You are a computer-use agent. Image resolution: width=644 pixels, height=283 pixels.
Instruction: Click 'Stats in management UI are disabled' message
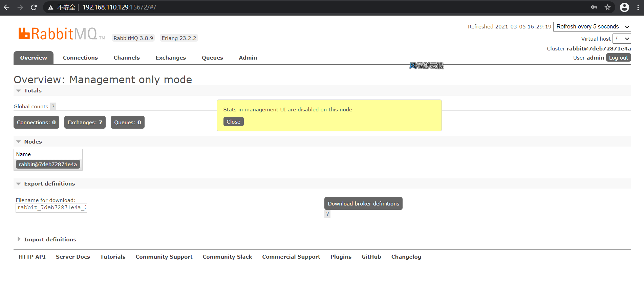(x=287, y=110)
